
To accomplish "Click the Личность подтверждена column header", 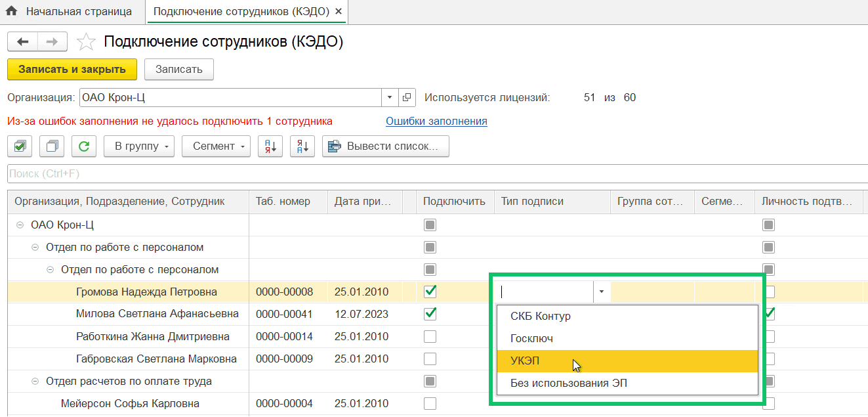I will 808,202.
